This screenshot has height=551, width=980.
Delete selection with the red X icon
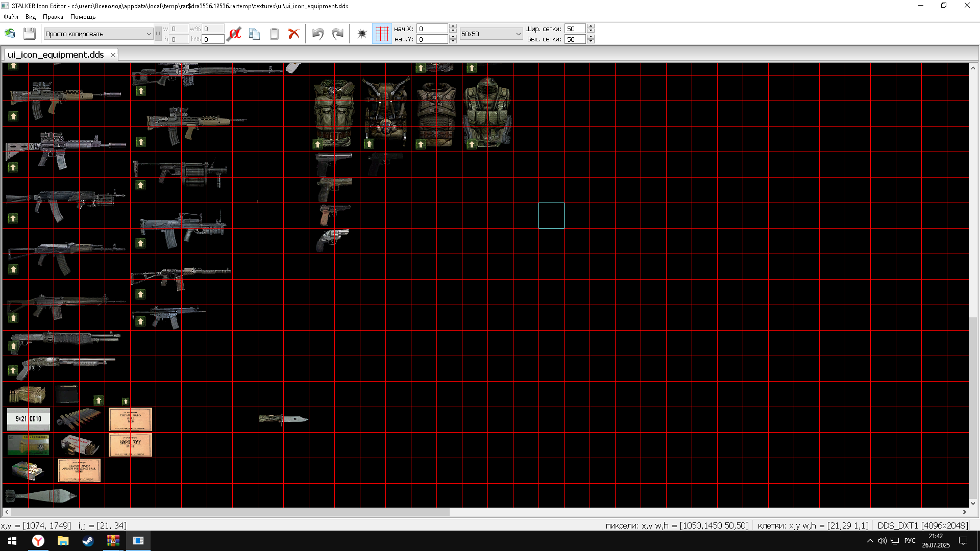pos(293,34)
